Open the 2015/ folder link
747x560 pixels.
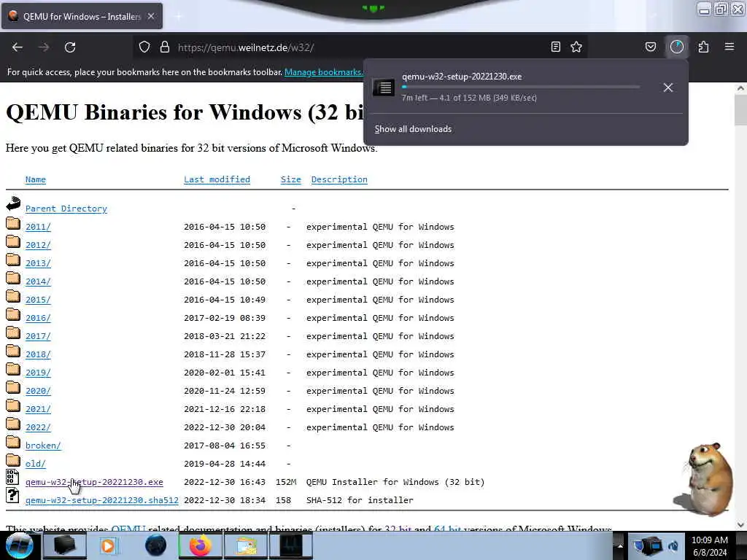click(38, 300)
